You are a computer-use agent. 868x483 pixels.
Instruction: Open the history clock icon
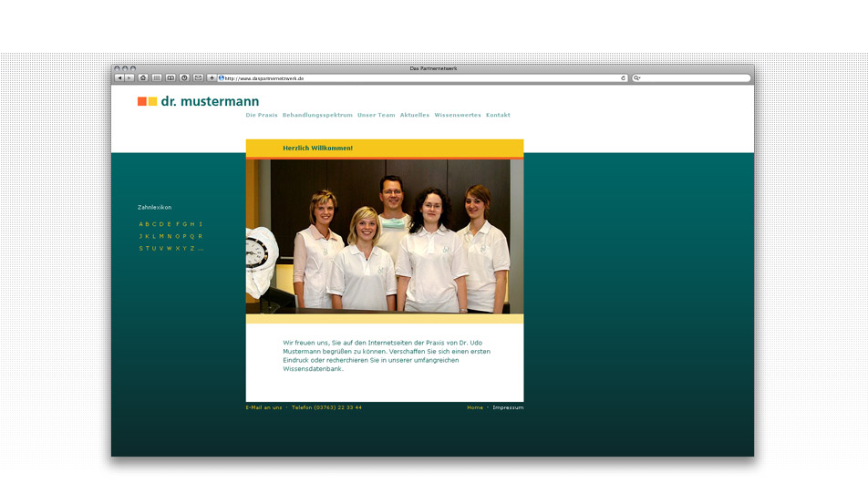tap(184, 78)
